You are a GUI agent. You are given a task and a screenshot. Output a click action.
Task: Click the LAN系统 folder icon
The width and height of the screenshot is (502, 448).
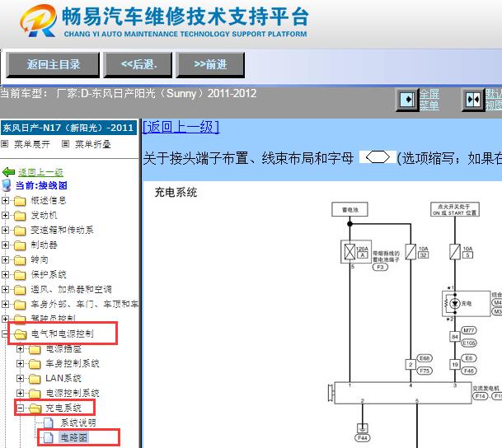click(35, 379)
